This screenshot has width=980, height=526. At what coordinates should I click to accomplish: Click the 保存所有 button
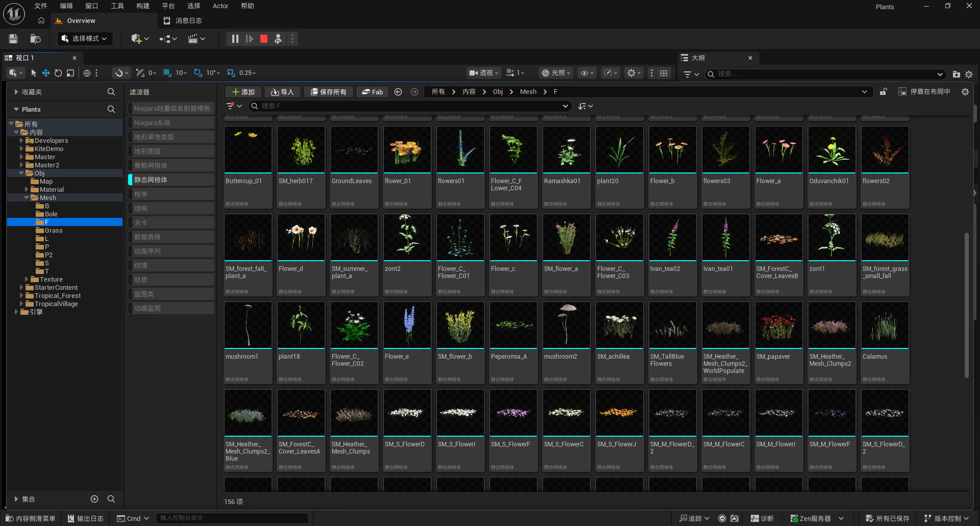point(328,92)
